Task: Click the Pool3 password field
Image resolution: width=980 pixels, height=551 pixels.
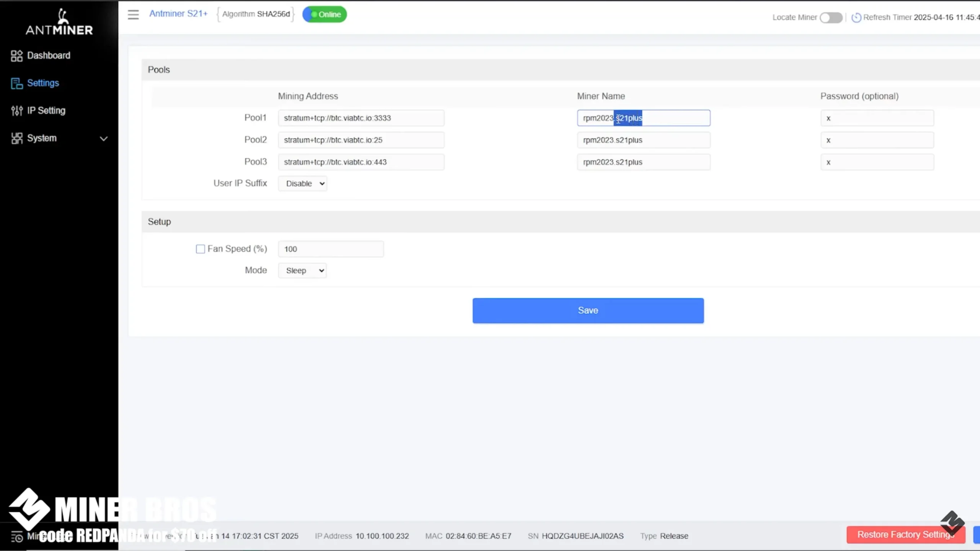Action: coord(877,162)
